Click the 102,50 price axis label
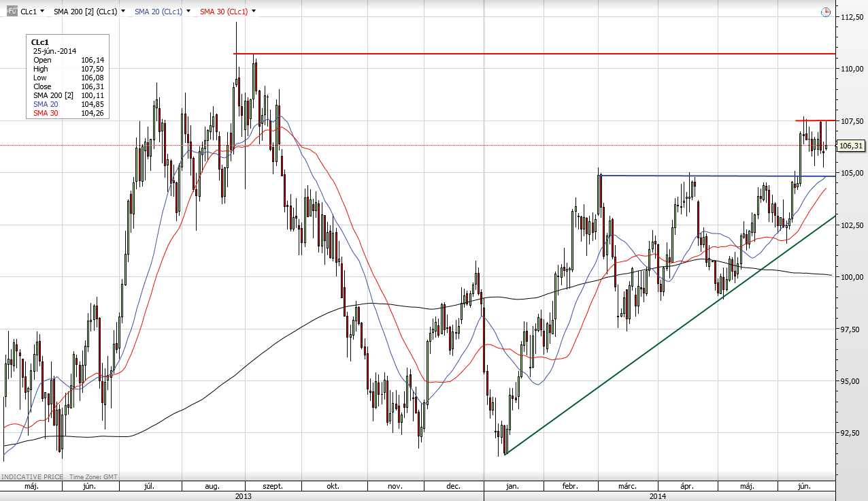This screenshot has width=868, height=501. pyautogui.click(x=852, y=225)
